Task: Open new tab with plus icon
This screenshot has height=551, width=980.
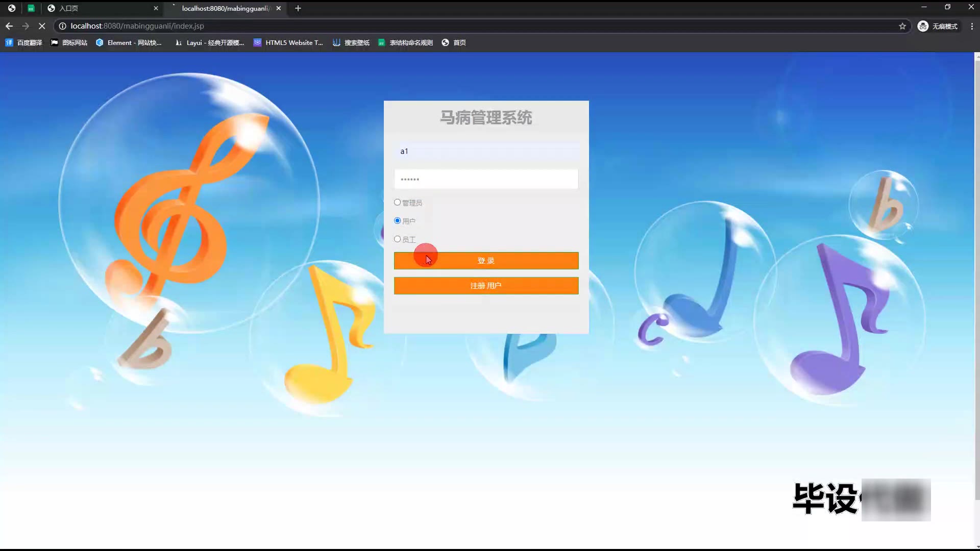Action: pos(298,8)
